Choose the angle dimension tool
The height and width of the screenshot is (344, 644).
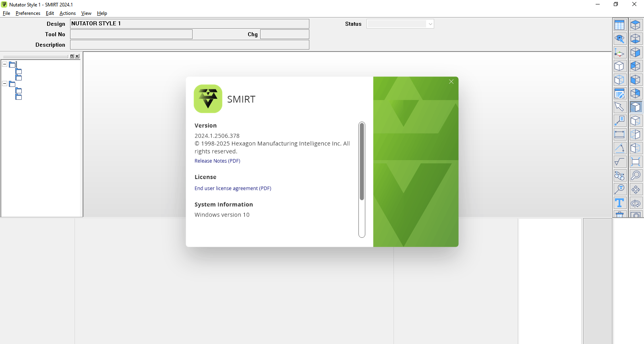[619, 148]
